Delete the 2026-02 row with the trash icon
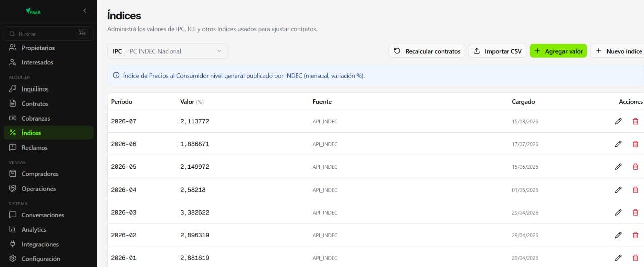Image resolution: width=644 pixels, height=267 pixels. coord(635,235)
